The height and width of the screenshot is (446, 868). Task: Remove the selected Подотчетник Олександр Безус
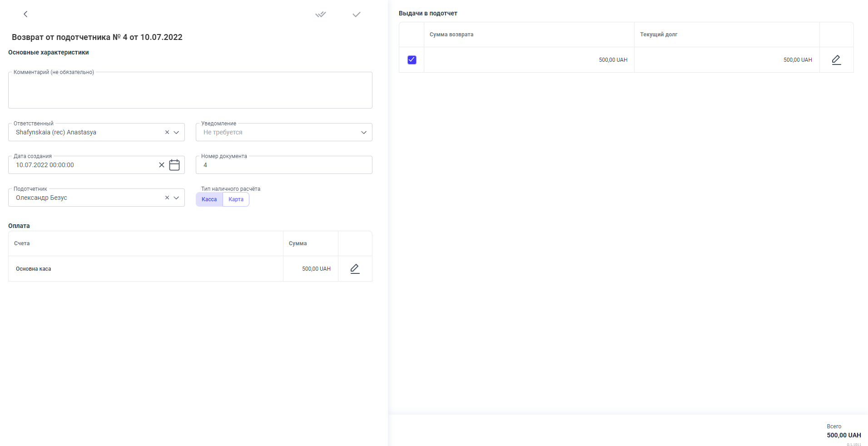pos(167,198)
